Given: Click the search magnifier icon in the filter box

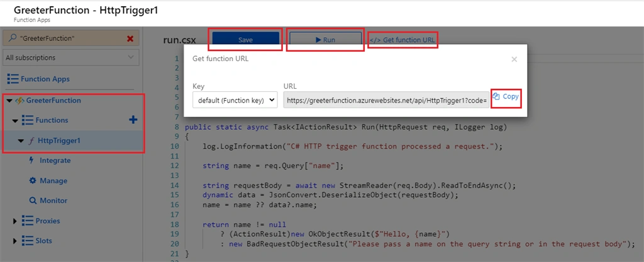Looking at the screenshot, I should tap(13, 38).
